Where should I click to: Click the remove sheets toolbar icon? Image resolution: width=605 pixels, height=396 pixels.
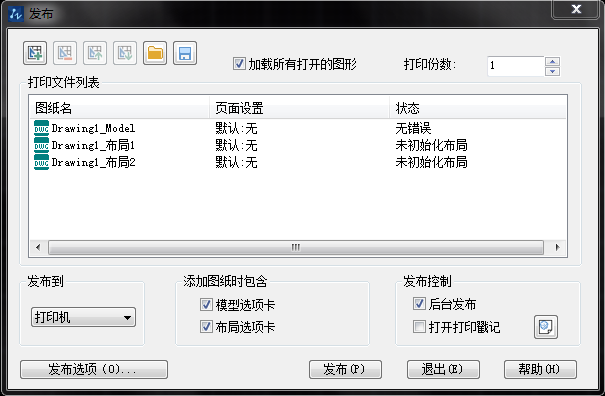[x=65, y=53]
